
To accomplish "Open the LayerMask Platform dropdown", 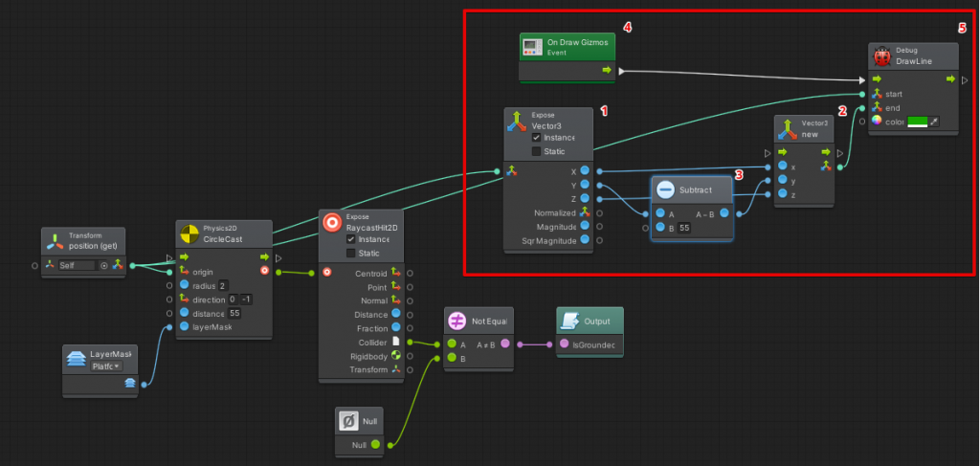I will coord(105,366).
